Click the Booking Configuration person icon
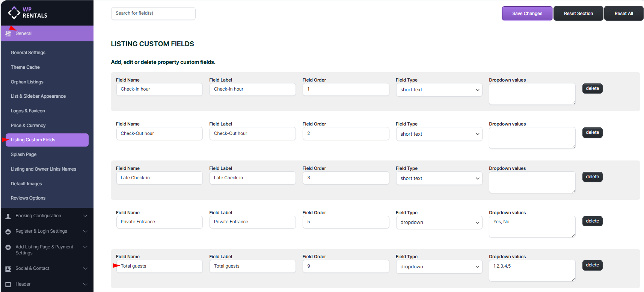Viewport: 644px width, 292px height. coord(8,216)
